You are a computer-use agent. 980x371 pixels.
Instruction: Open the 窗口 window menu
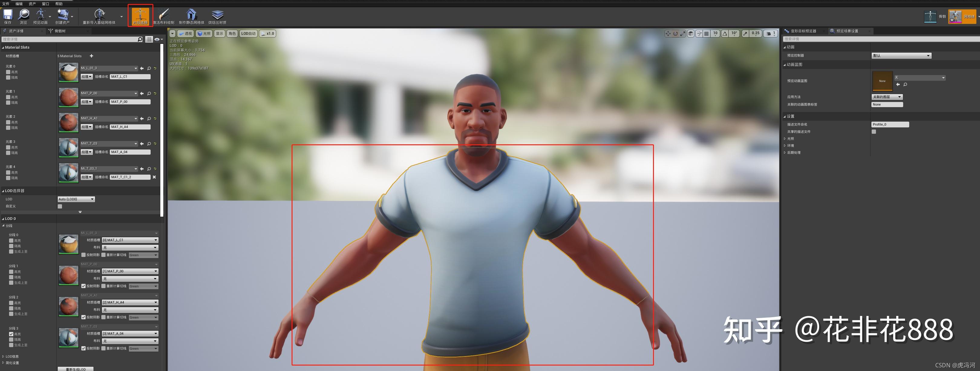(46, 4)
